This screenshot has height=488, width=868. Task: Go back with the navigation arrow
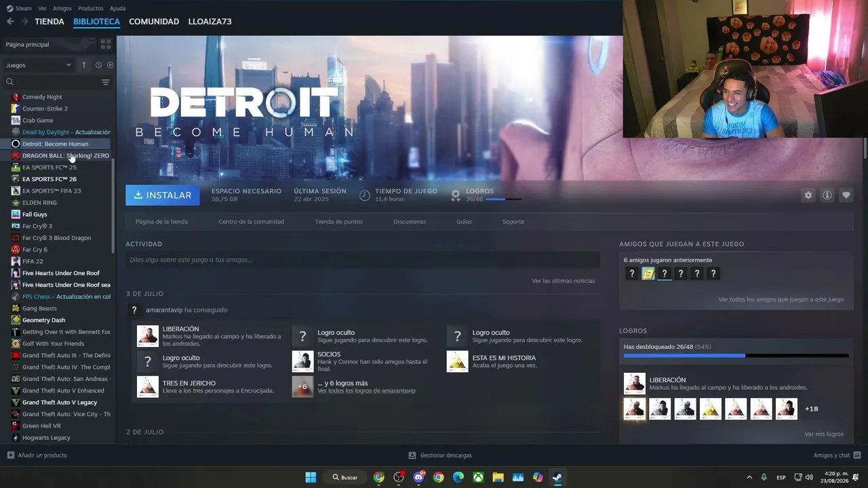pos(10,22)
